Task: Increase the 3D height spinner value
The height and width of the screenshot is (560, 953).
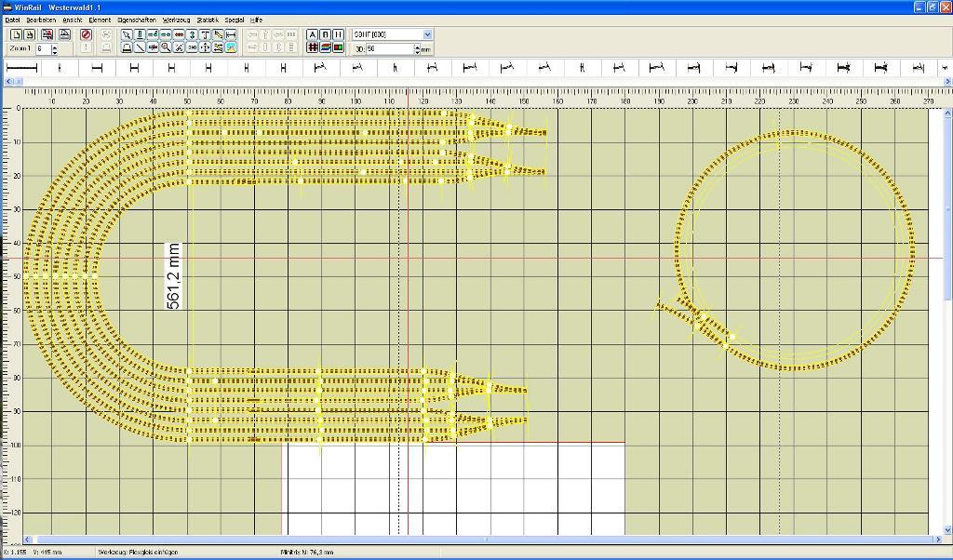Action: pos(418,46)
